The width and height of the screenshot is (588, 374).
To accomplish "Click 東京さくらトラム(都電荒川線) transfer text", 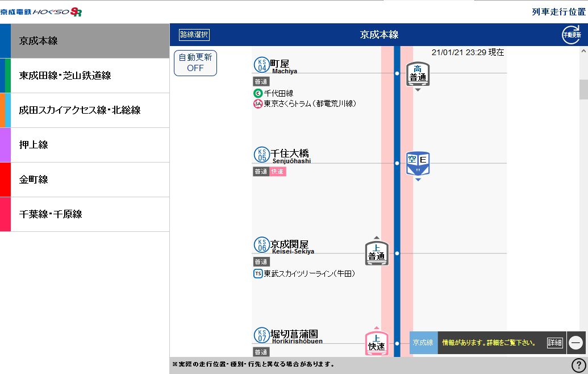I will pyautogui.click(x=310, y=103).
